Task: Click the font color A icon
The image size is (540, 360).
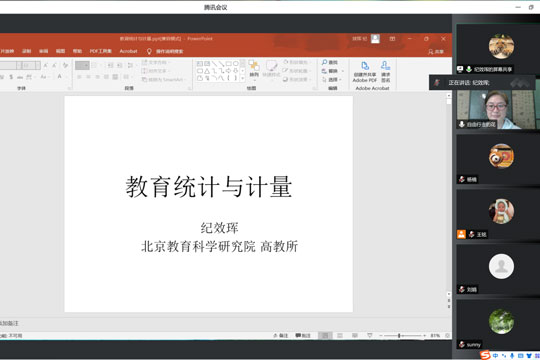Action: click(60, 76)
